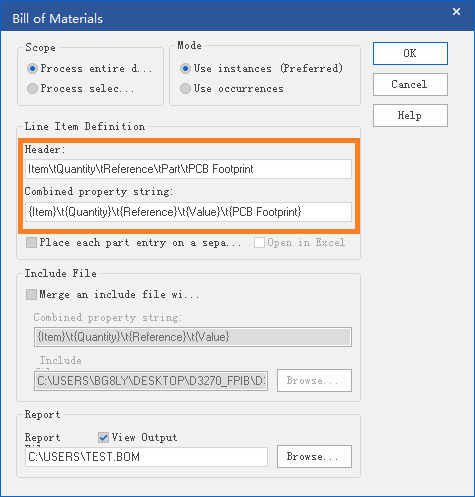
Task: Select Process selection radio button
Action: 32,89
